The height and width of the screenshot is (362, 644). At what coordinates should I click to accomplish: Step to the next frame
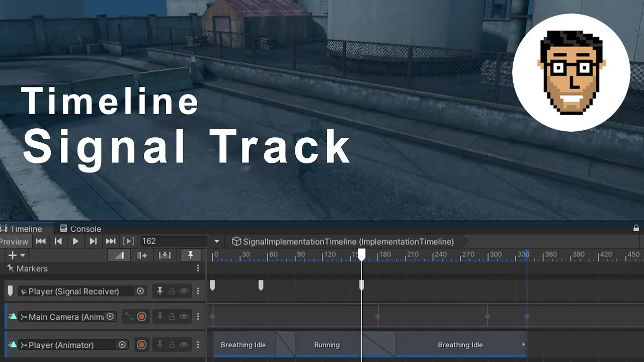tap(93, 241)
